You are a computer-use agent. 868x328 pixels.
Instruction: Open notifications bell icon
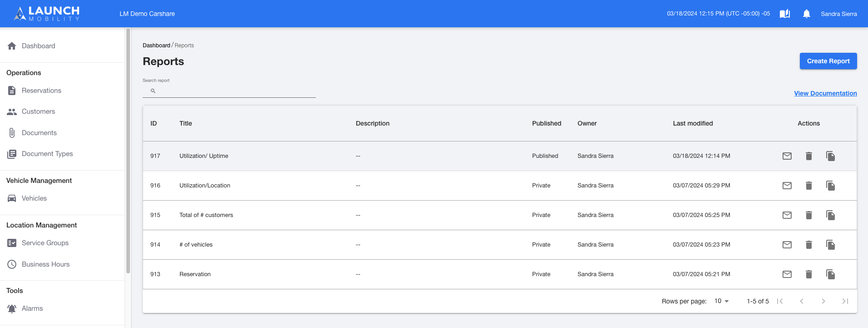[x=807, y=14]
